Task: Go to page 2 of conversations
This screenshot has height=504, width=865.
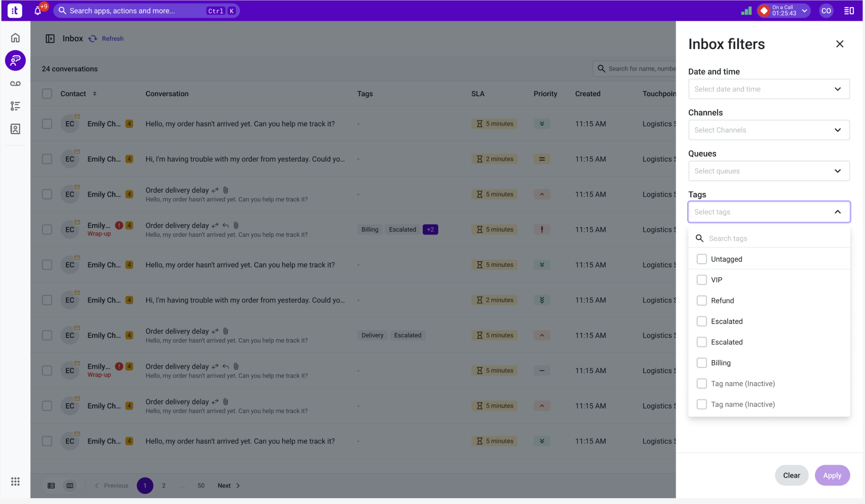Action: coord(163,485)
